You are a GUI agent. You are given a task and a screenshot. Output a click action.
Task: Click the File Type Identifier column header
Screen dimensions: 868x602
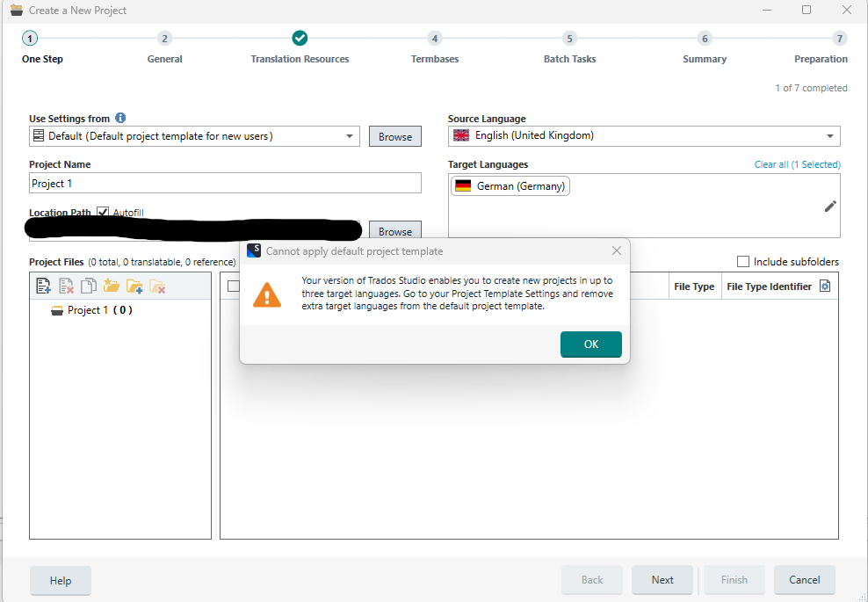pyautogui.click(x=769, y=286)
